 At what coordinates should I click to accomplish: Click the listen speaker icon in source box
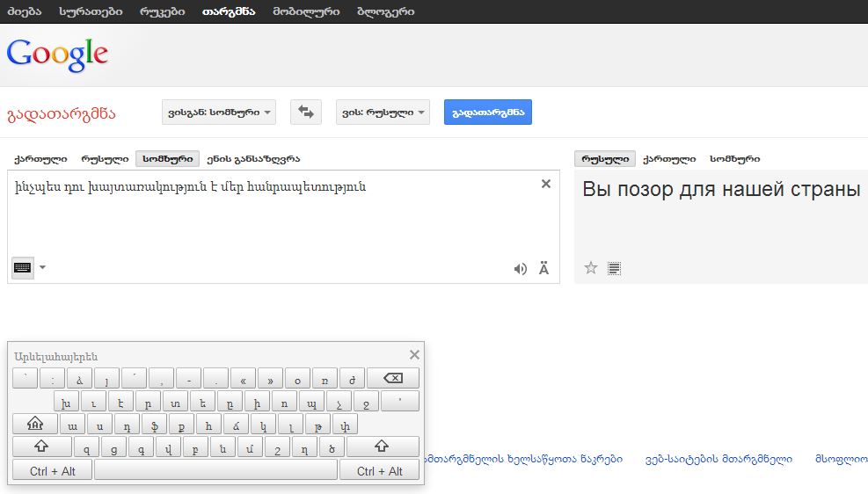click(521, 269)
